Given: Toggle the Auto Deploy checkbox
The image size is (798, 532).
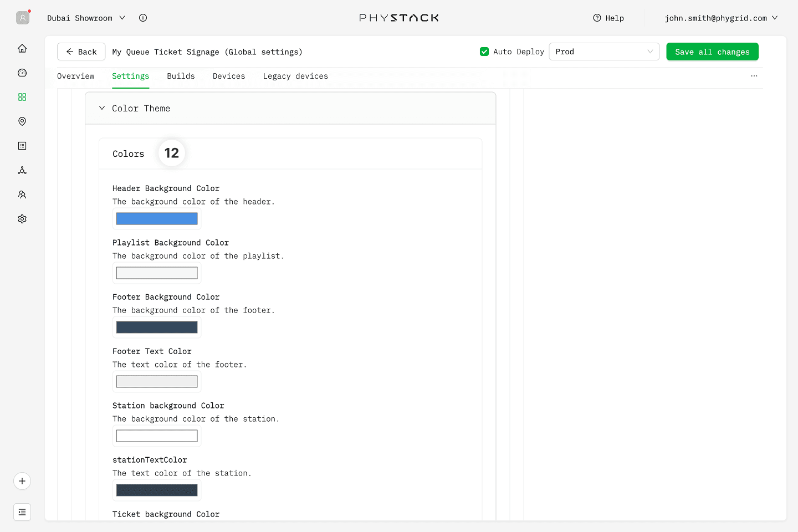Looking at the screenshot, I should (x=484, y=52).
